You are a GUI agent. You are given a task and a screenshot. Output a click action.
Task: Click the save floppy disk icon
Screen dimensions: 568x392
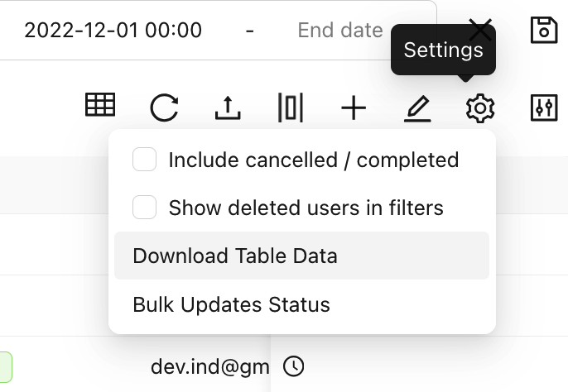[x=544, y=31]
